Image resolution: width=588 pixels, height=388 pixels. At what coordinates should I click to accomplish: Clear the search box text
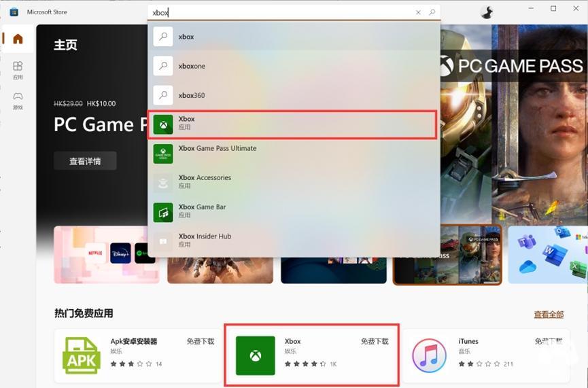tap(418, 12)
